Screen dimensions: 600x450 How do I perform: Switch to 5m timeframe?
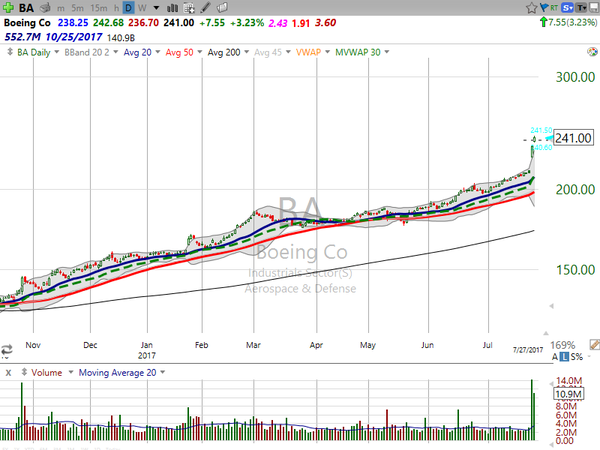click(77, 8)
